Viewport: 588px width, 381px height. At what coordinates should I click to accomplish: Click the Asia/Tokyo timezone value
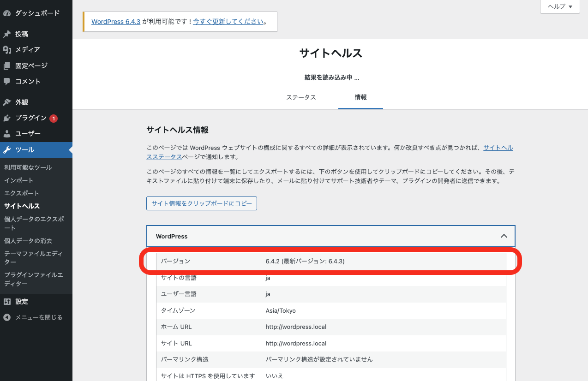[281, 311]
